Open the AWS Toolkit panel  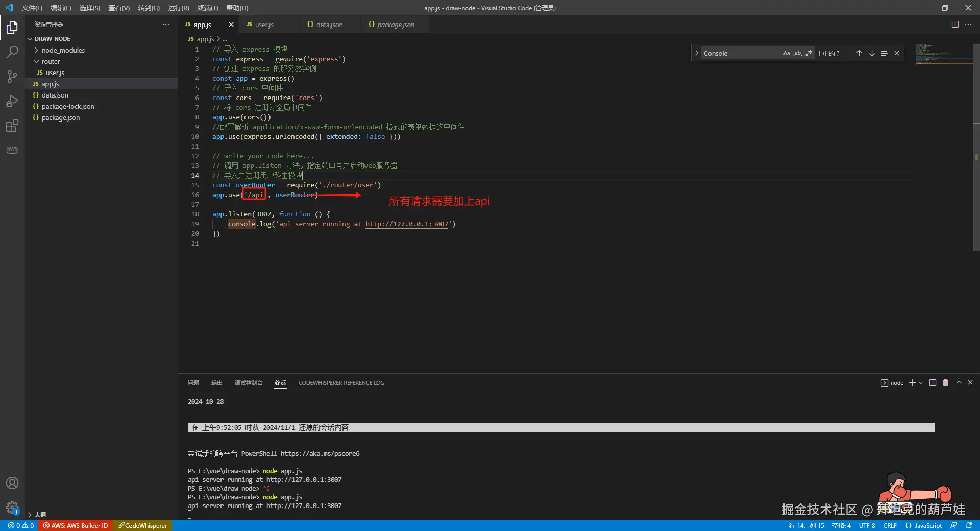(x=12, y=150)
